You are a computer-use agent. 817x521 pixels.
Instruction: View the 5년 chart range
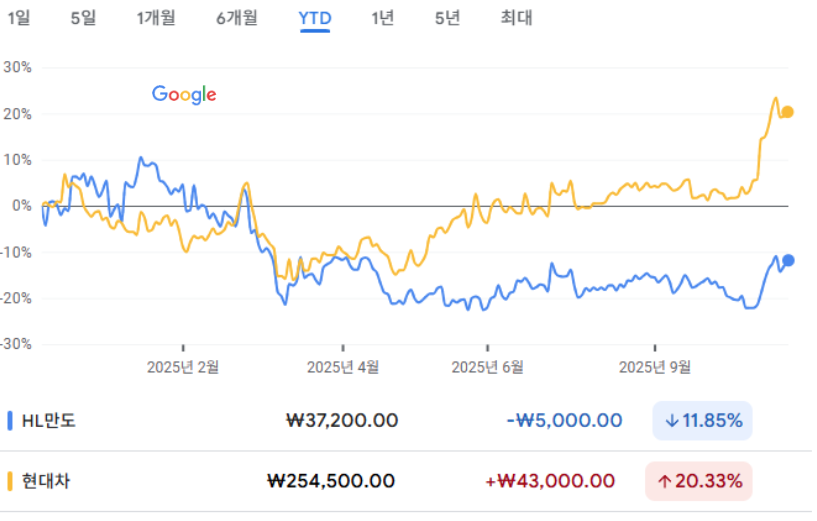pyautogui.click(x=447, y=18)
